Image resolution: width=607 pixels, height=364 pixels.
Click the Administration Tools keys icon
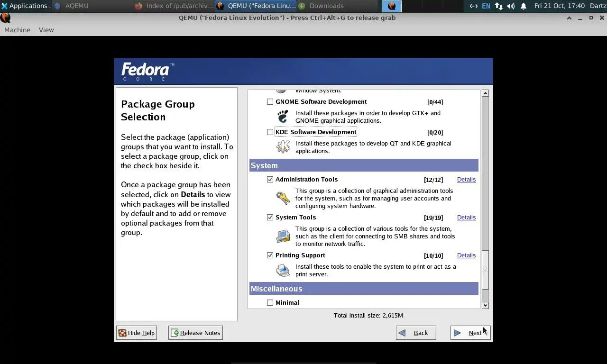tap(283, 198)
